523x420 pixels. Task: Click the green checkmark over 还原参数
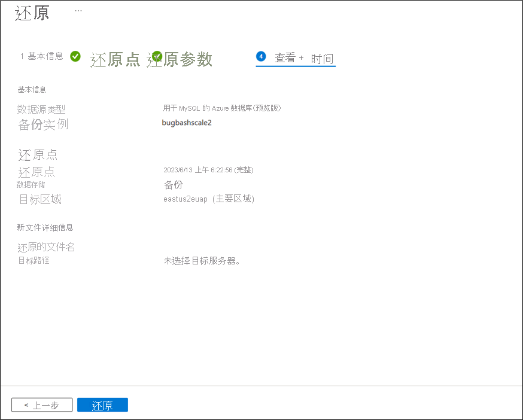(x=157, y=56)
